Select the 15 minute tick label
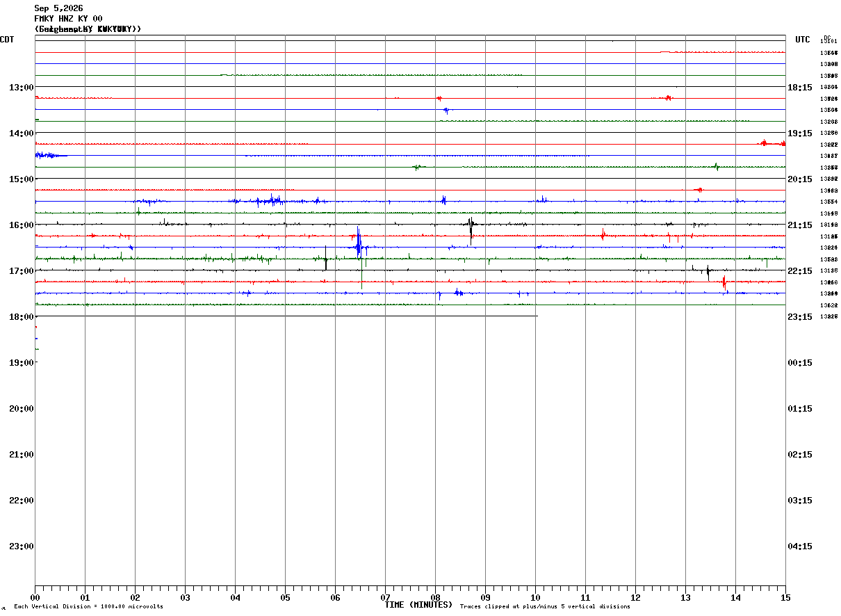Image resolution: width=841 pixels, height=616 pixels. coord(785,597)
